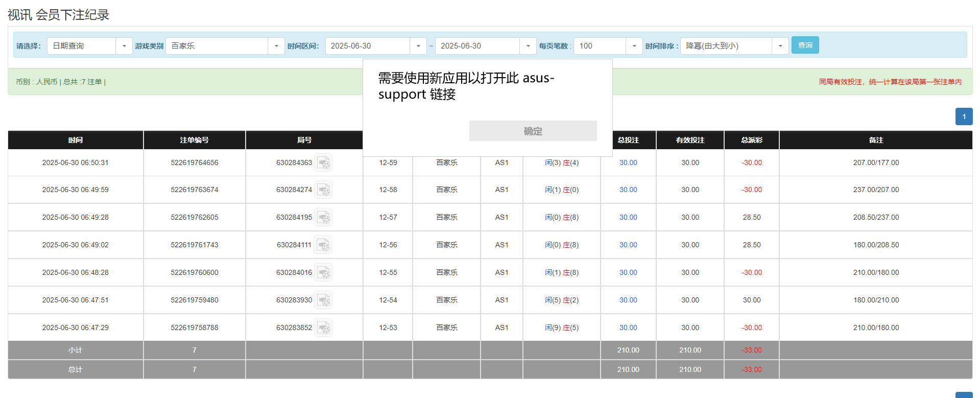Click the 查询 search button

[805, 45]
